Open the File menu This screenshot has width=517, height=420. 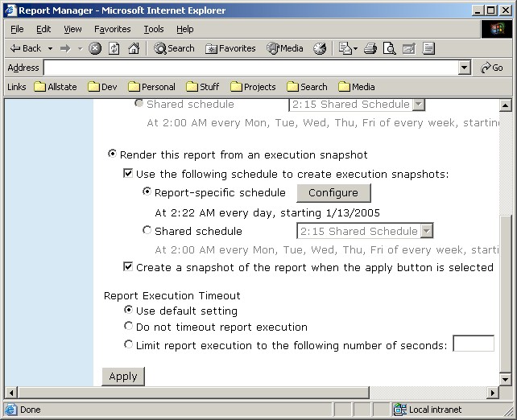(x=17, y=29)
